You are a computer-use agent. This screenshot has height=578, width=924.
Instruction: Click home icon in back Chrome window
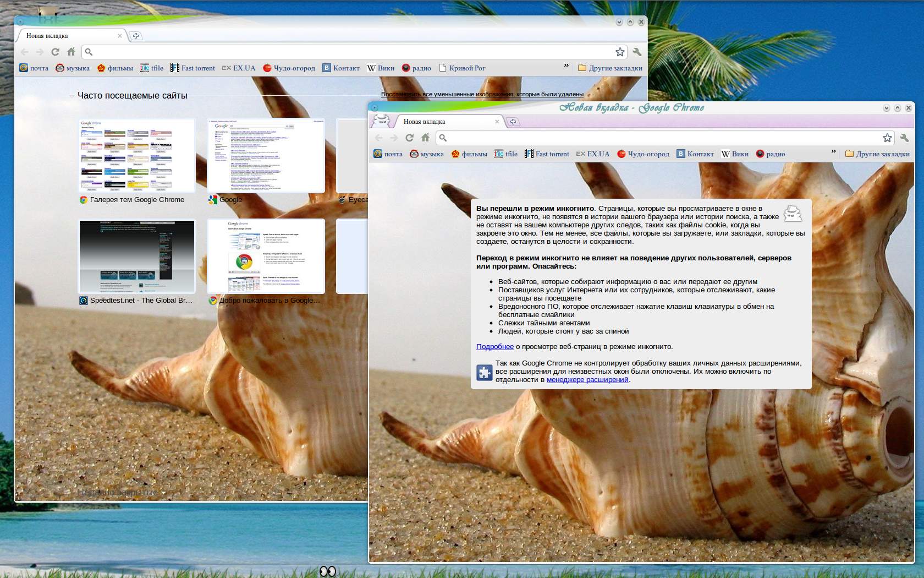click(71, 52)
